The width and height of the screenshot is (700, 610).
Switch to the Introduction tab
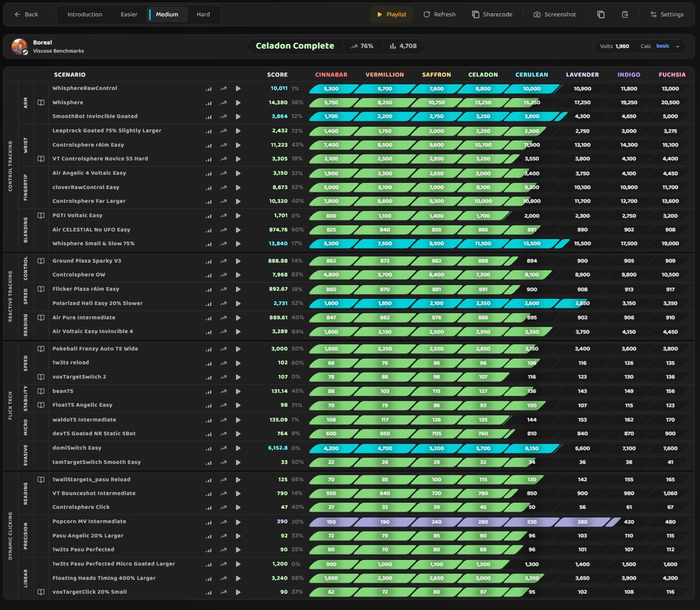[85, 15]
